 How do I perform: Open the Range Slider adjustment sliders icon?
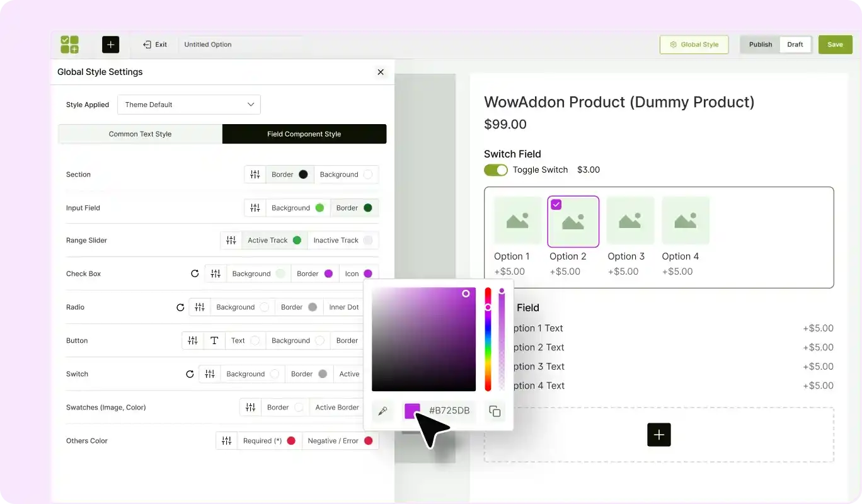(x=231, y=240)
